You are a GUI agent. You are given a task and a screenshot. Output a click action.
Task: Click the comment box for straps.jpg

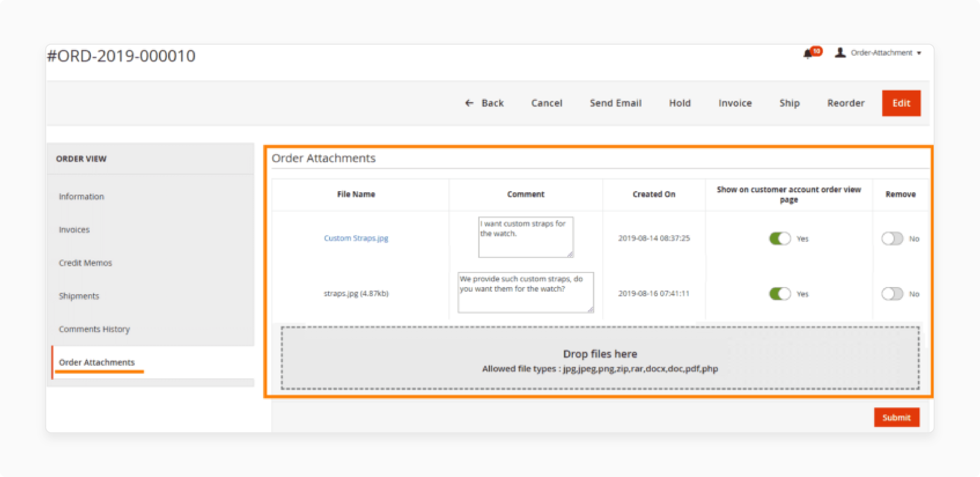(x=526, y=292)
